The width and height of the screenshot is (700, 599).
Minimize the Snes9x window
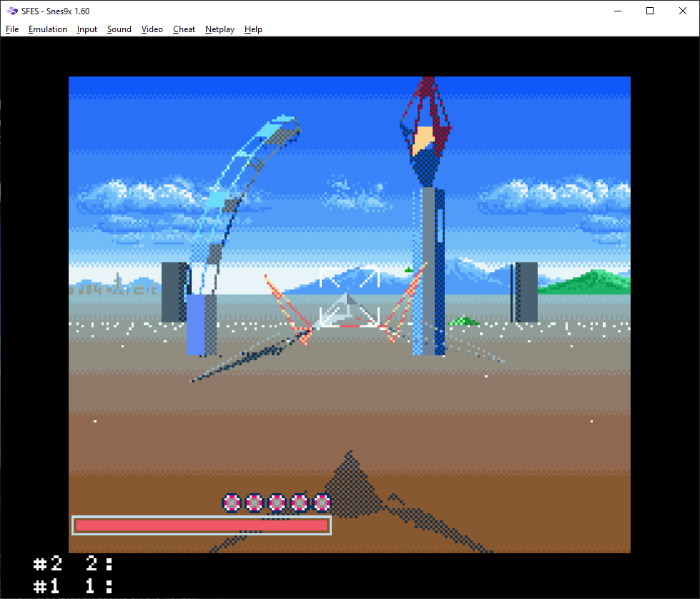[x=618, y=11]
